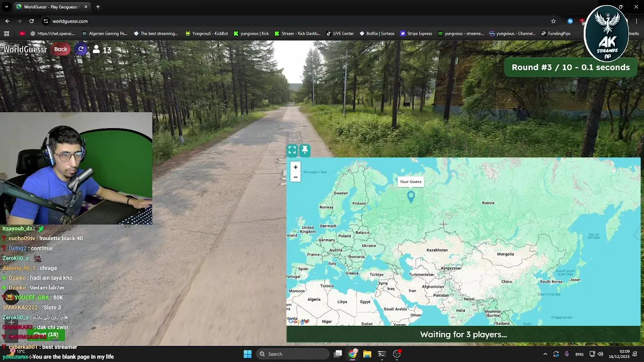Open the yungvixus - Channel... bookmark
The width and height of the screenshot is (644, 362).
513,34
